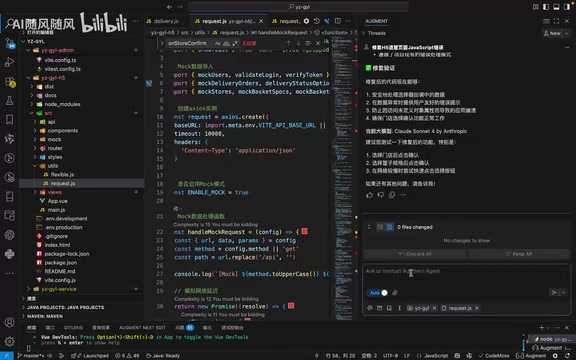Open the Source Control view in activity bar

(x=10, y=43)
